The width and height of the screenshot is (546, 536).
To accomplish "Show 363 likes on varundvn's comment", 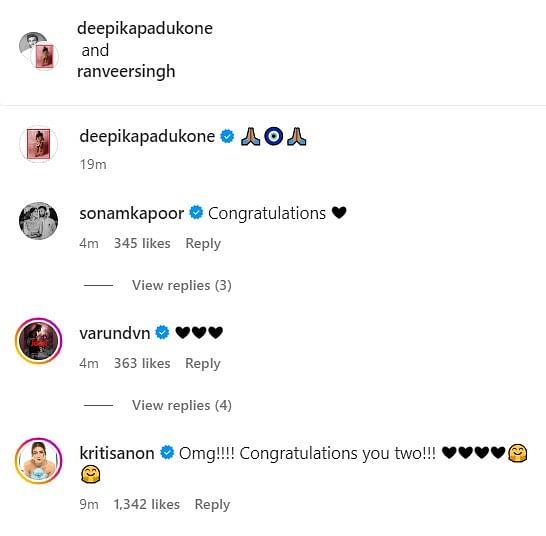I will click(x=142, y=363).
